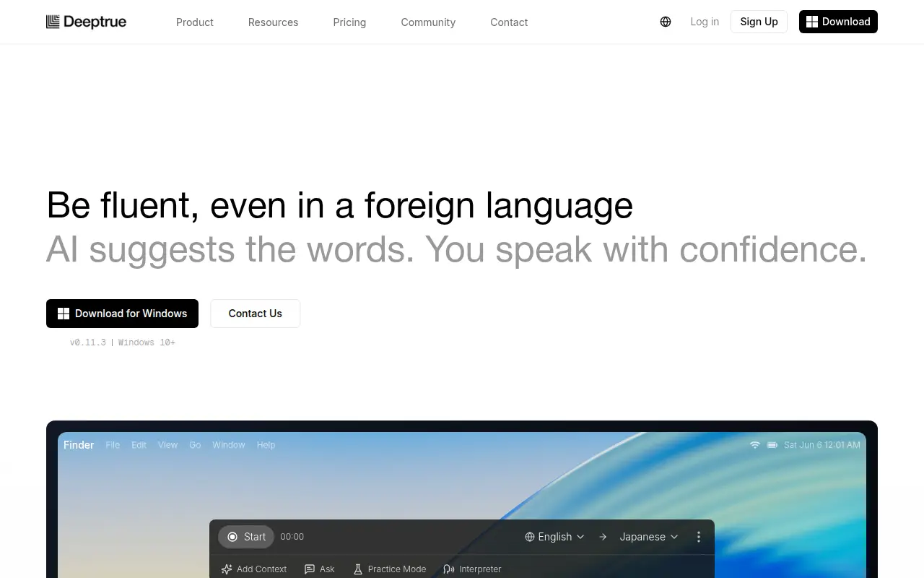Click the battery icon in the demo menu bar
The width and height of the screenshot is (924, 578).
click(772, 445)
